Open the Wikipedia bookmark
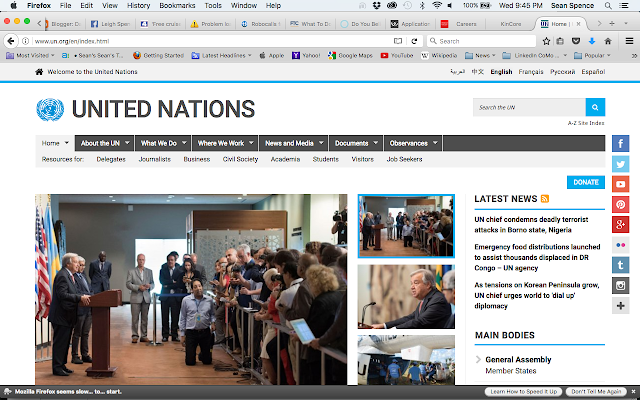This screenshot has height=400, width=640. click(x=439, y=56)
